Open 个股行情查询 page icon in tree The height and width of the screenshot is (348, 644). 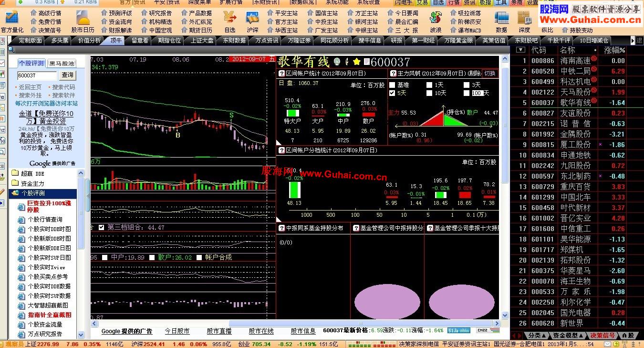pyautogui.click(x=21, y=220)
